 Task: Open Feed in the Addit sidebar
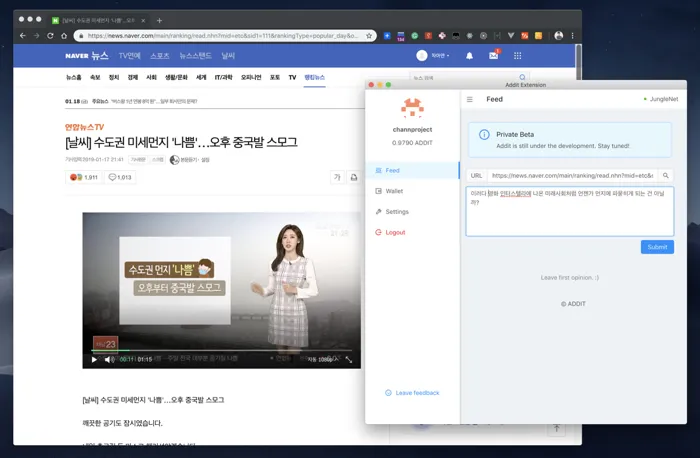tap(412, 170)
